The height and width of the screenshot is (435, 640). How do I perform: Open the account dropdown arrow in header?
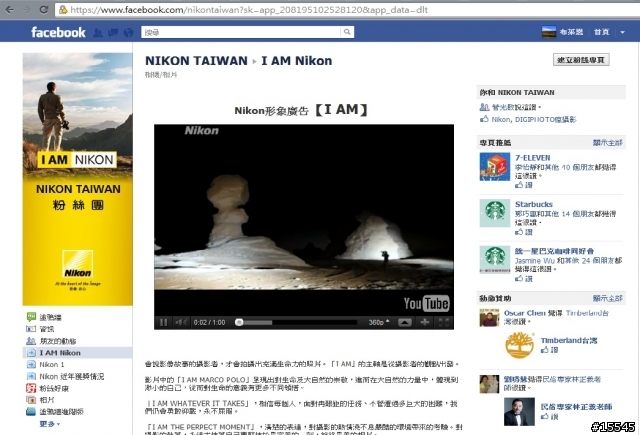click(622, 32)
